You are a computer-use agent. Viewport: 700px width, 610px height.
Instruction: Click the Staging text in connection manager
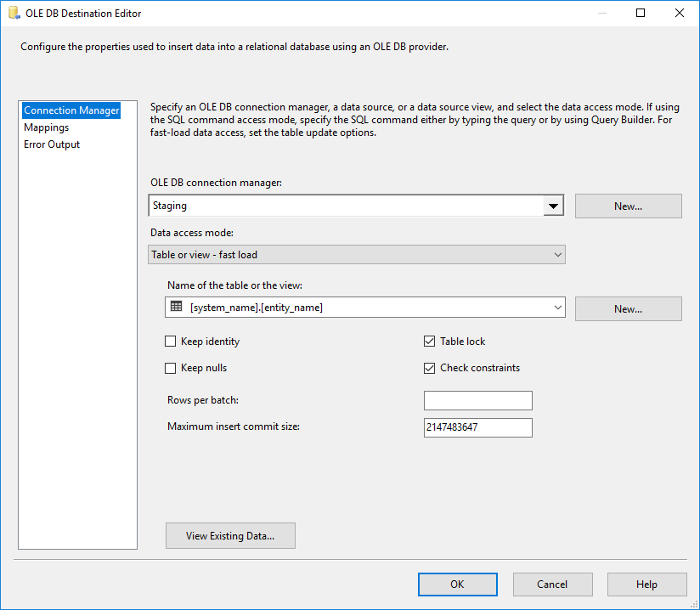[170, 206]
